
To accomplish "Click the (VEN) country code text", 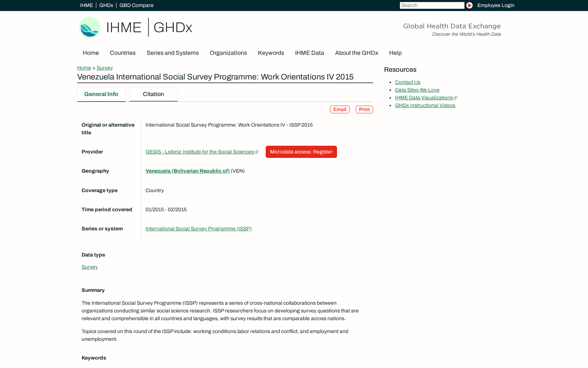I will 238,171.
